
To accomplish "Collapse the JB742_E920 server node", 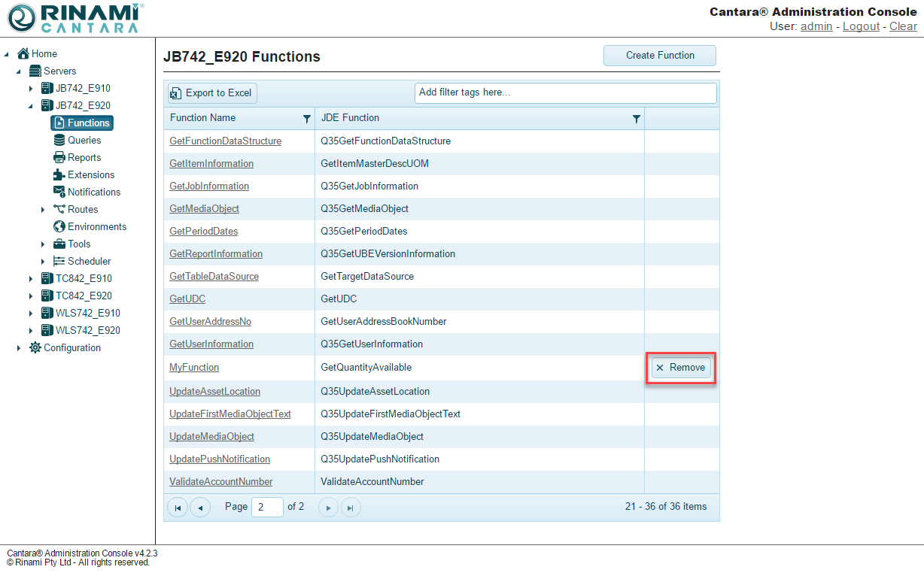I will (31, 106).
